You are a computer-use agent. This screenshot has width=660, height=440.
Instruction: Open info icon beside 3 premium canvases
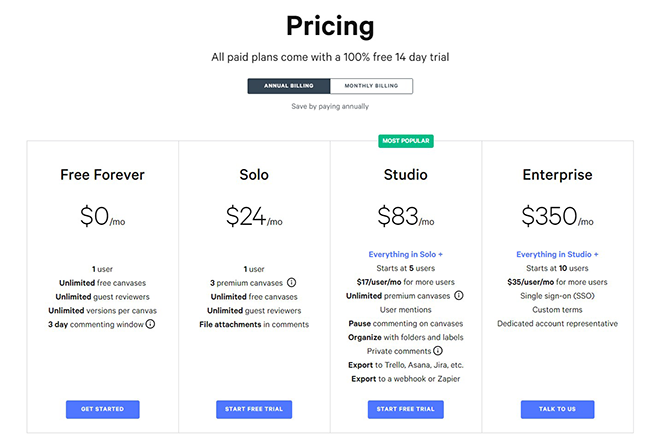(291, 283)
